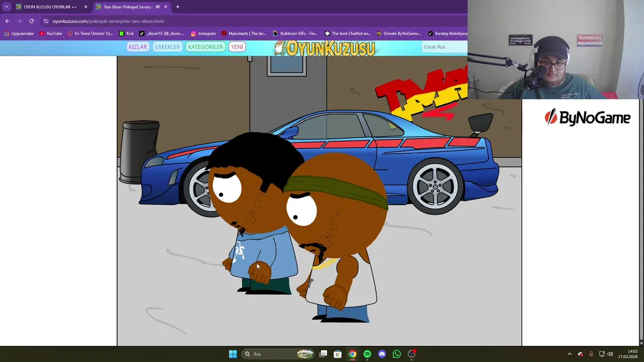Open the Myinstants bookmark

coord(244,34)
